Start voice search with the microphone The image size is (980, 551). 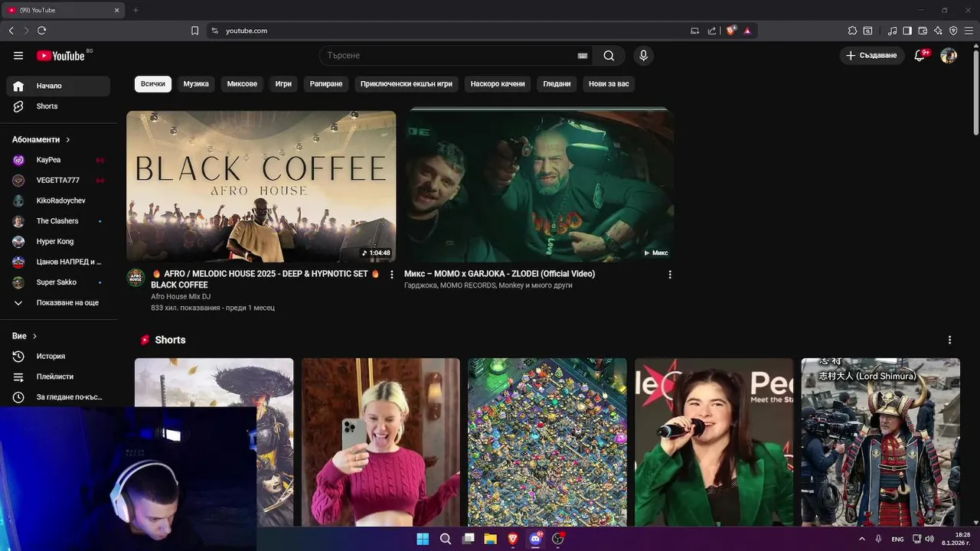point(643,55)
